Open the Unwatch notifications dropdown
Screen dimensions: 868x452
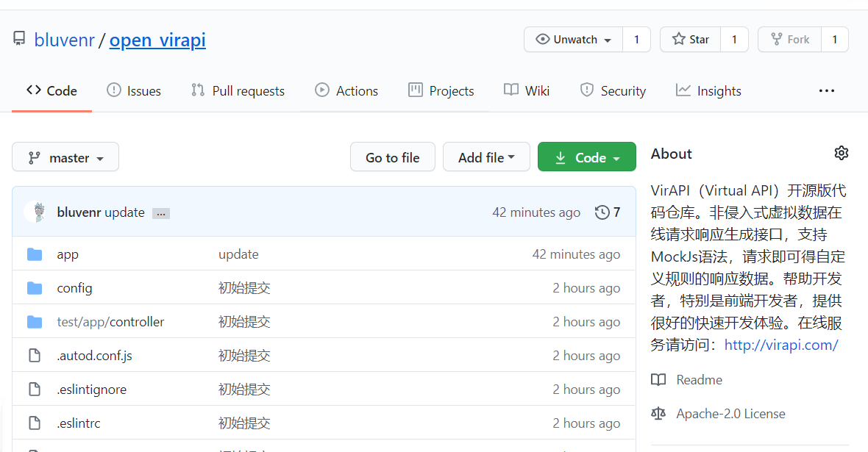click(x=574, y=39)
